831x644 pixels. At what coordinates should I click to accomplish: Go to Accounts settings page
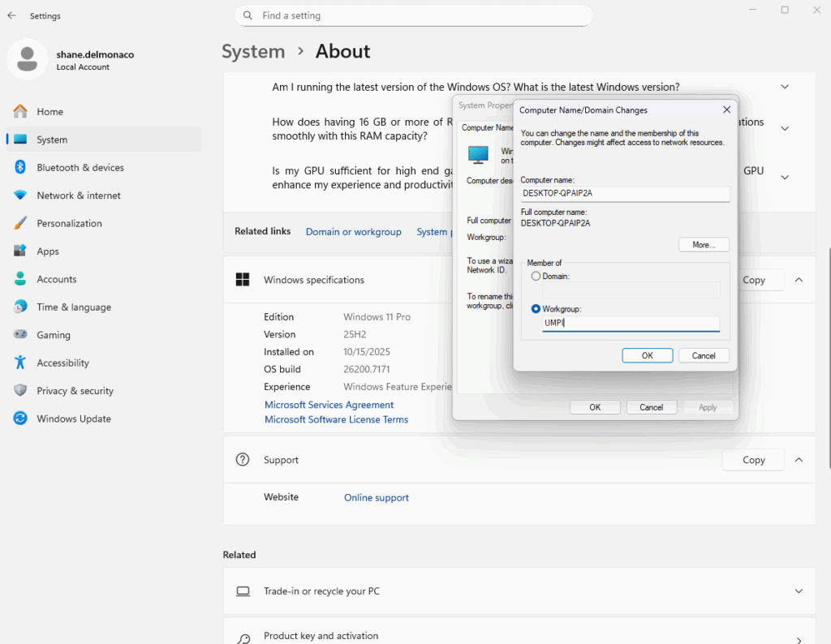point(56,279)
